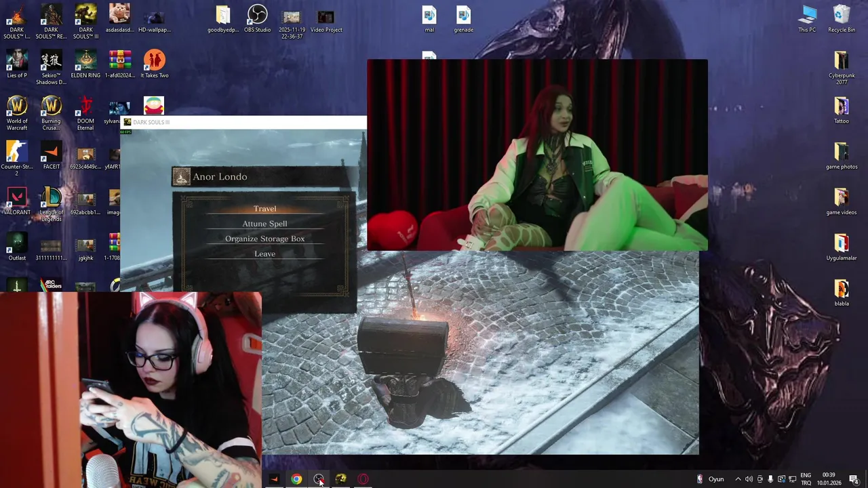Expand the hidden system tray icons
This screenshot has height=488, width=868.
click(738, 479)
